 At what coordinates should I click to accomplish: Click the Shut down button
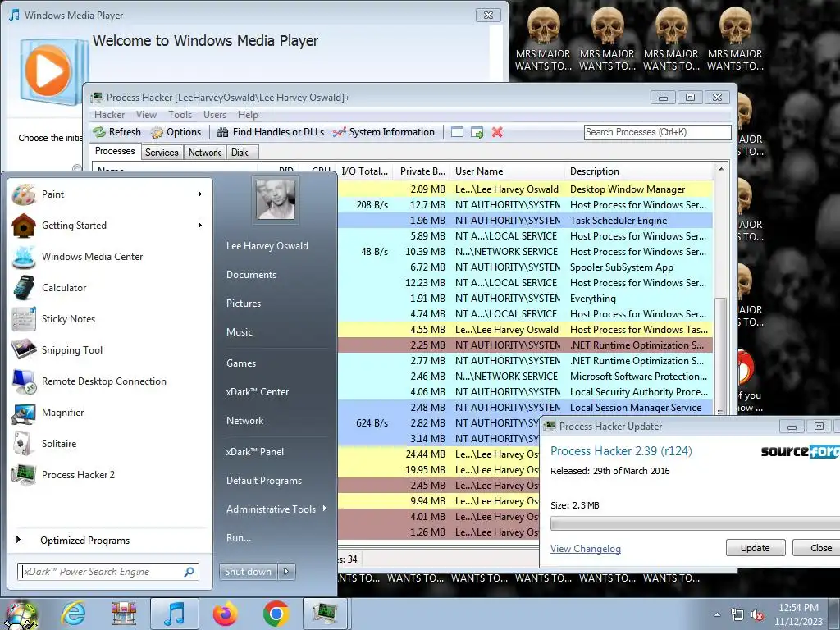248,572
